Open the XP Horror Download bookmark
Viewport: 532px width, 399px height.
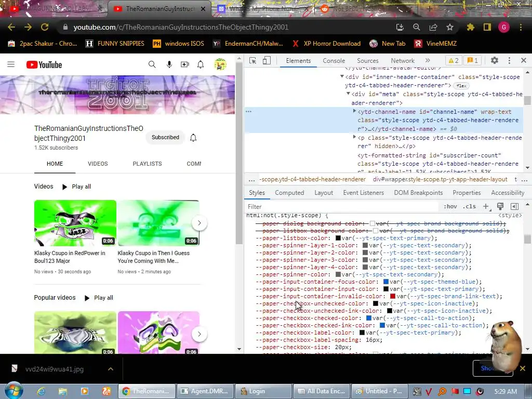[x=326, y=44]
